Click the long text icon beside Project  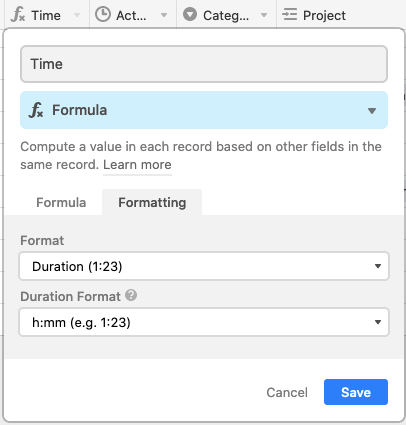coord(289,15)
